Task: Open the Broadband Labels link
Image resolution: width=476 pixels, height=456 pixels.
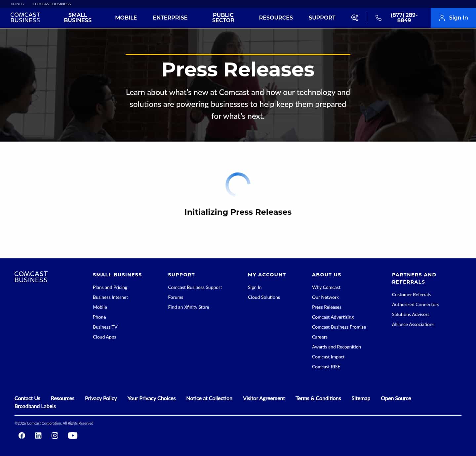Action: [x=35, y=406]
